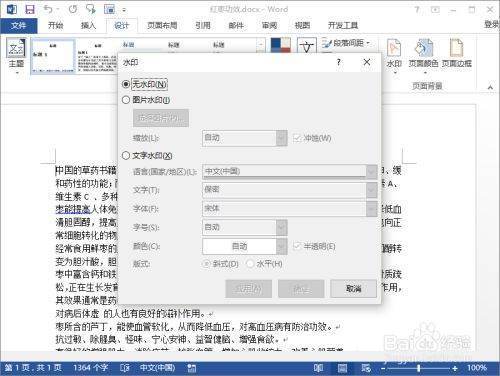Screen dimensions: 500x376
Task: Switch to the 视图 View tab
Action: (302, 25)
